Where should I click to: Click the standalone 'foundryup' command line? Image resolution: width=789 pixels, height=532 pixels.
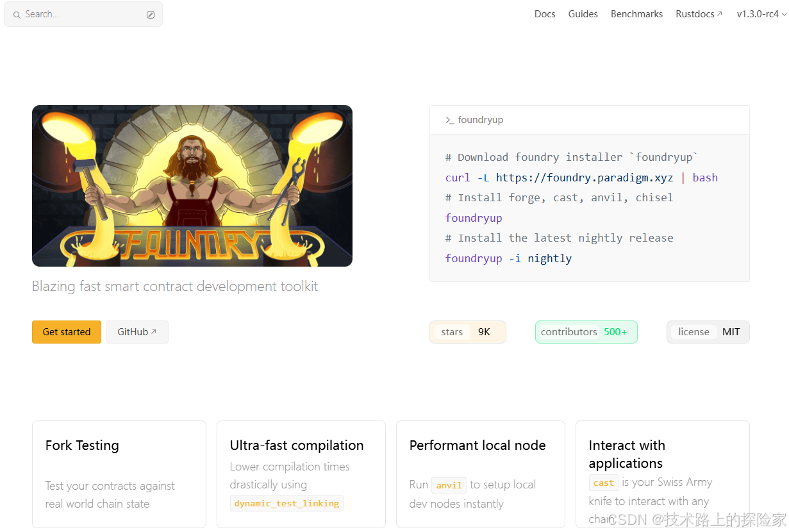474,218
